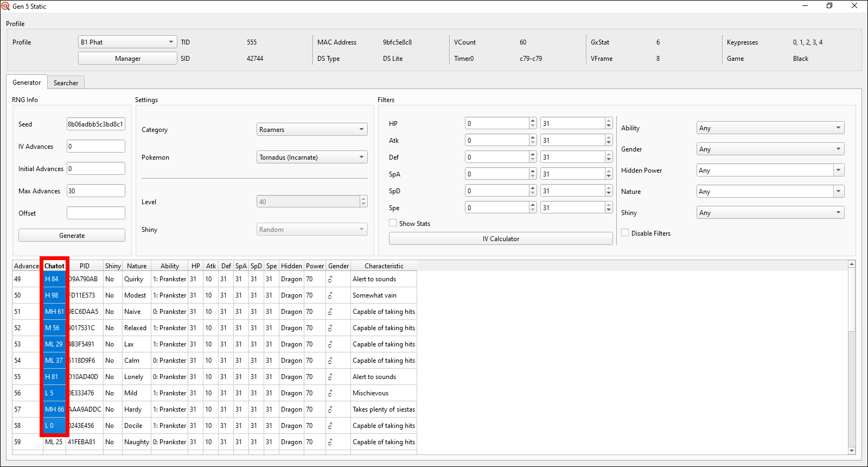
Task: Check the Disable Filters box
Action: click(x=625, y=233)
